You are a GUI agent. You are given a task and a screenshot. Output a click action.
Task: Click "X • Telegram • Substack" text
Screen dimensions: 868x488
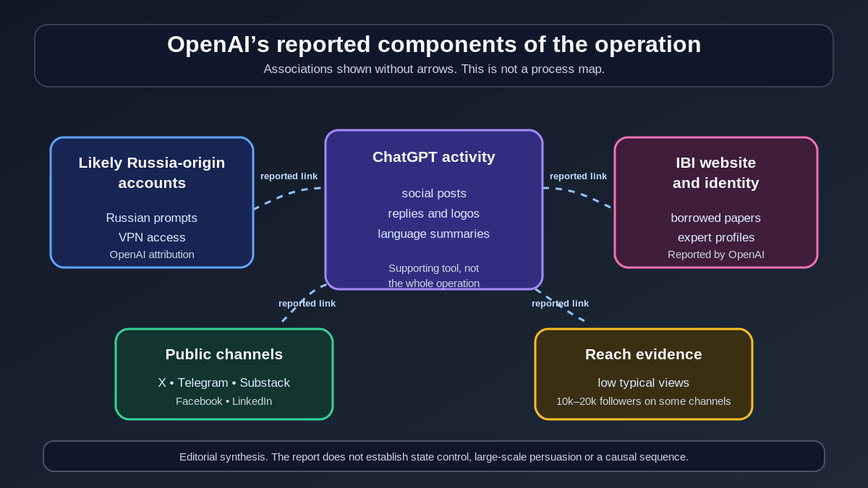pos(224,383)
